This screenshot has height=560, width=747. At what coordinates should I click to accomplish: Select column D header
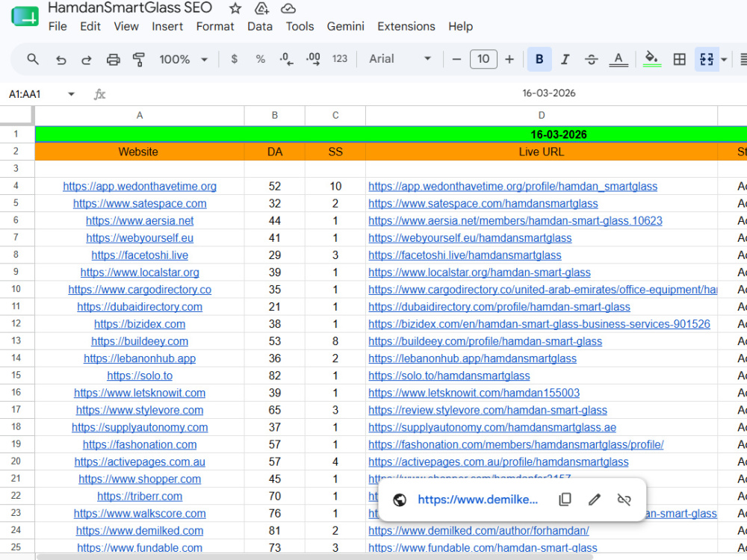pyautogui.click(x=541, y=115)
